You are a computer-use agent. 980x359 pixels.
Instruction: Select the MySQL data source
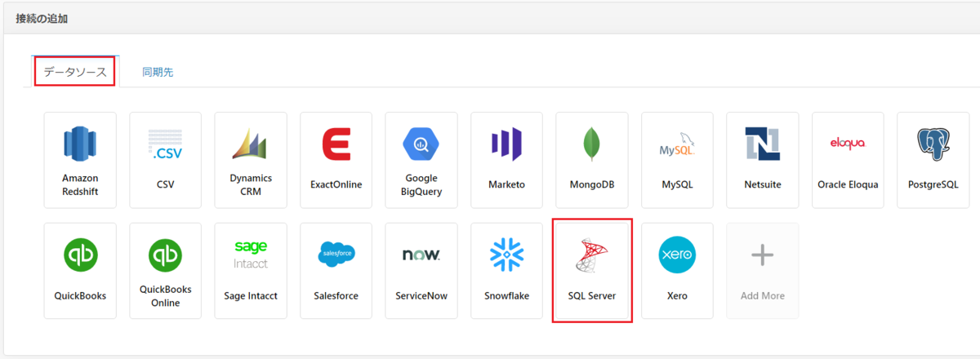pos(677,160)
